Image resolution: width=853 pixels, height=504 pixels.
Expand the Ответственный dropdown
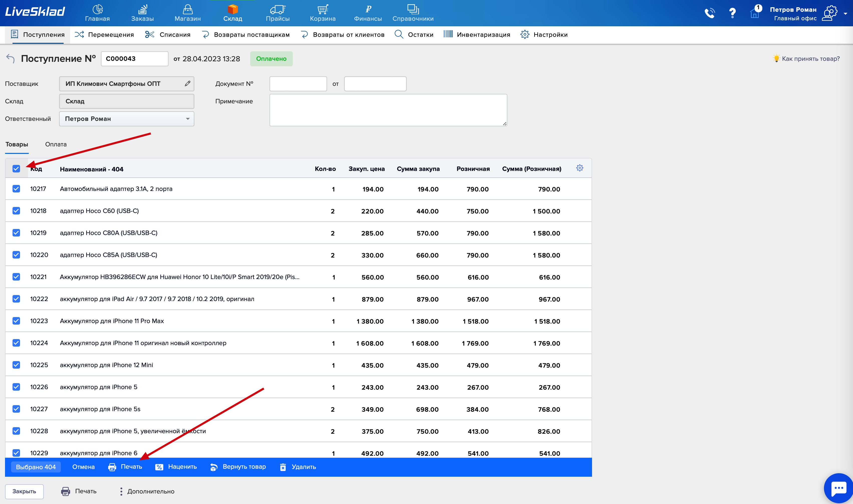(127, 119)
